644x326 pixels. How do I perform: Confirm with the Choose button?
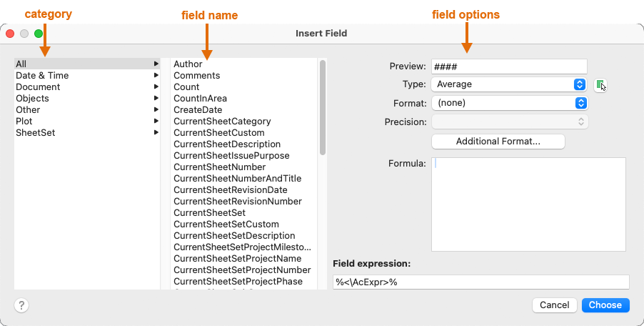coord(605,305)
